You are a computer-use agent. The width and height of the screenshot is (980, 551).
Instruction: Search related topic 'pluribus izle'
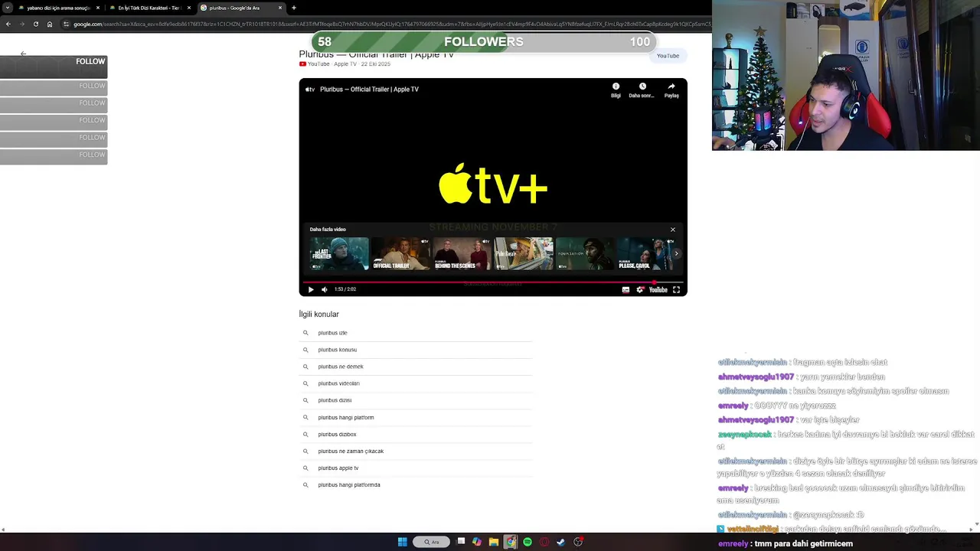tap(416, 333)
